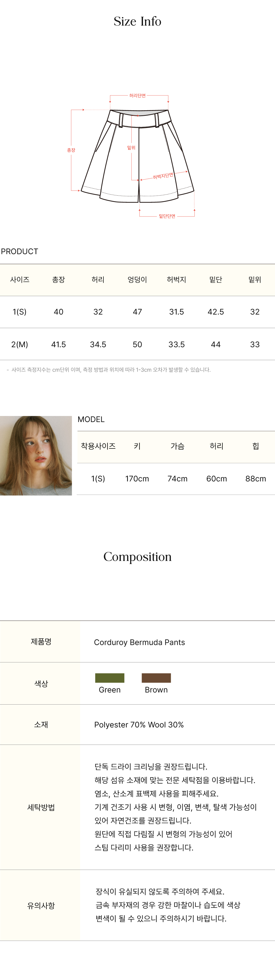Click the Green color swatch

(109, 678)
